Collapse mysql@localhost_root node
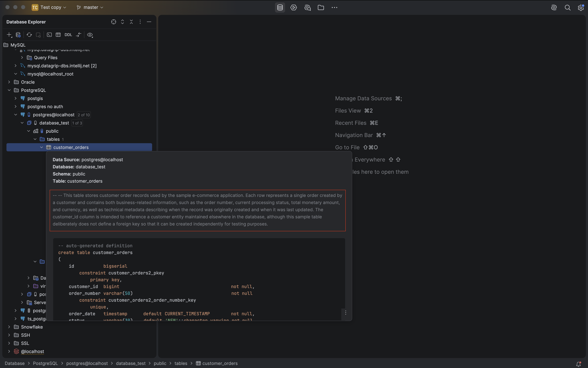This screenshot has height=368, width=588. click(16, 74)
